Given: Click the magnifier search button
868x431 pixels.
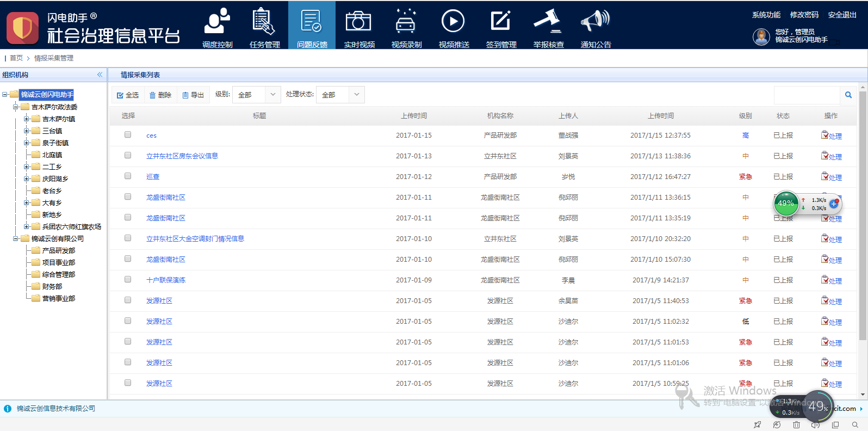Looking at the screenshot, I should pyautogui.click(x=848, y=95).
